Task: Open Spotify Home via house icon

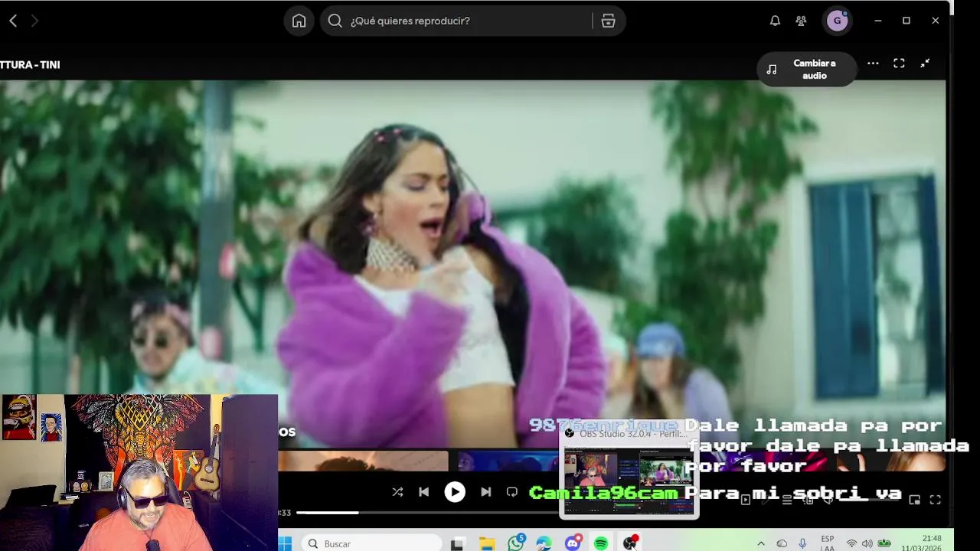Action: click(299, 21)
